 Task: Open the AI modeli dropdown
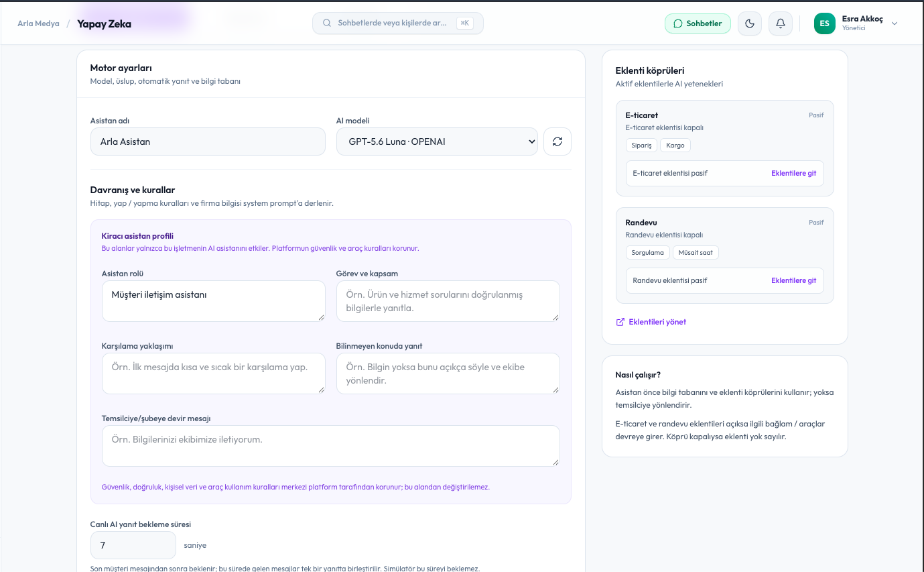click(437, 141)
